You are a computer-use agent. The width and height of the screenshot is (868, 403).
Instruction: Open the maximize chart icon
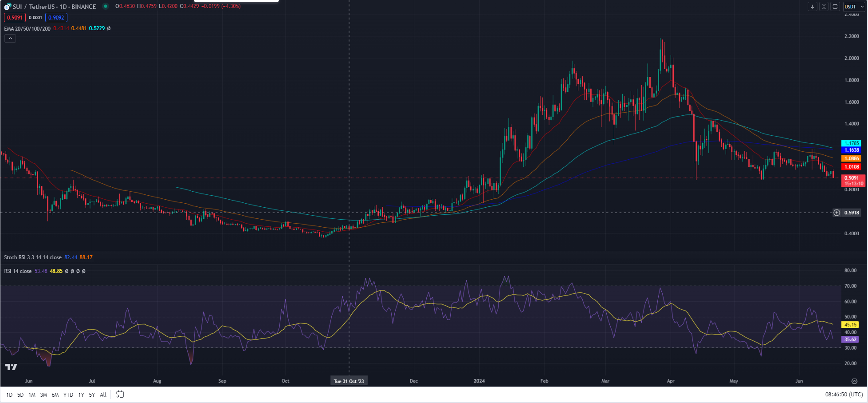point(834,7)
